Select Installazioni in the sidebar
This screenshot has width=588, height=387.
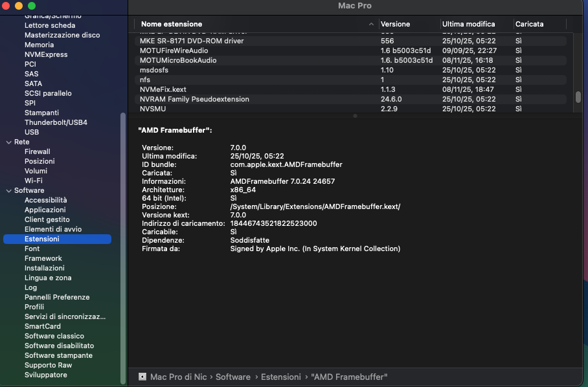[x=44, y=268]
